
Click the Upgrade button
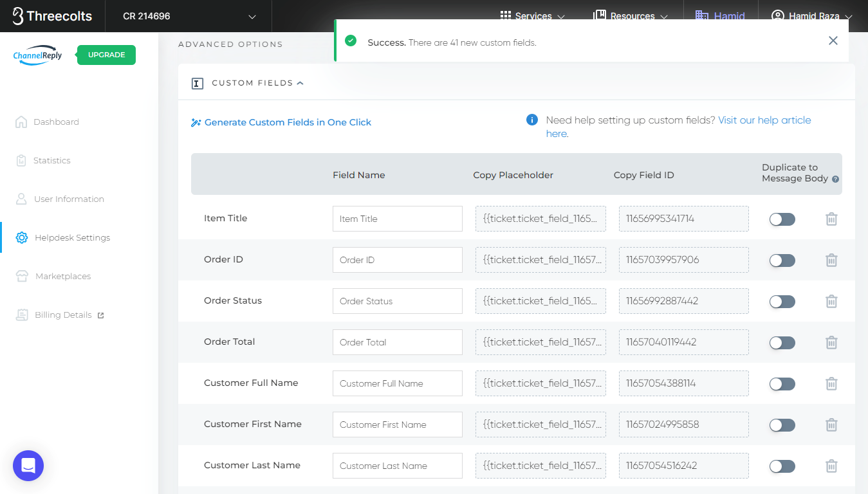[106, 55]
